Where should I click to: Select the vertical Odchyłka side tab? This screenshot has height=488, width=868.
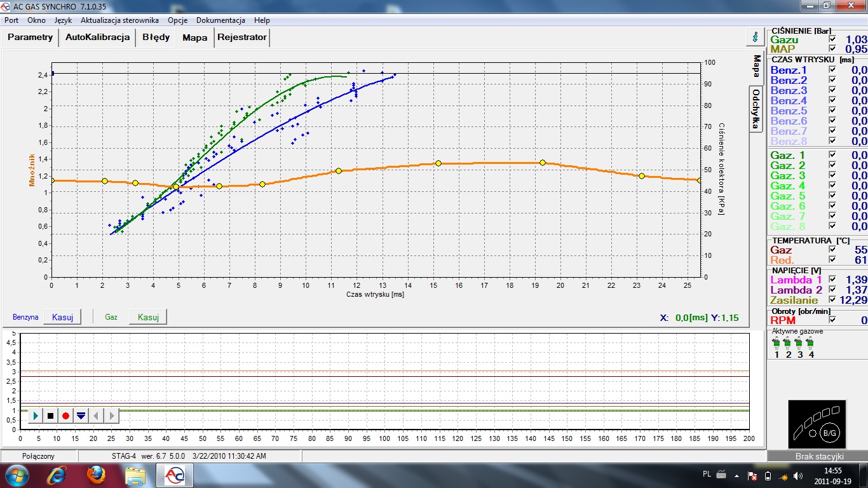[756, 109]
